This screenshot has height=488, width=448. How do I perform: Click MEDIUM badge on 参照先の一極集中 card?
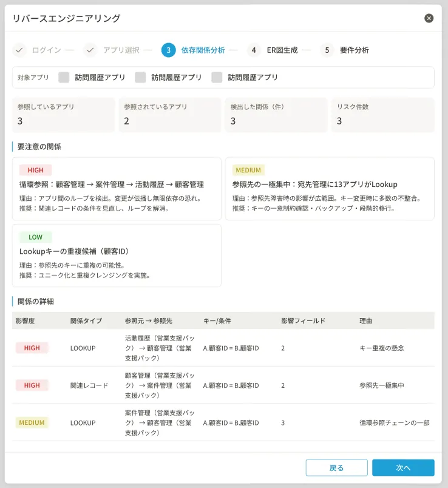point(248,171)
